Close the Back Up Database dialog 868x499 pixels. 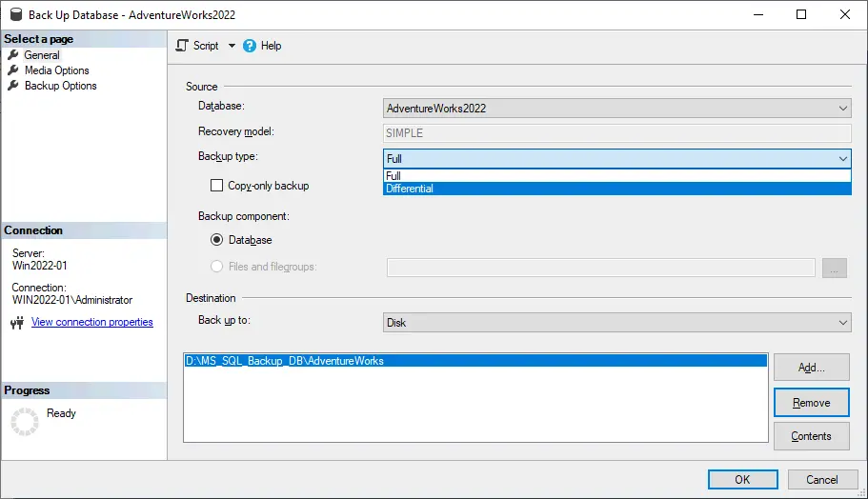tap(845, 14)
